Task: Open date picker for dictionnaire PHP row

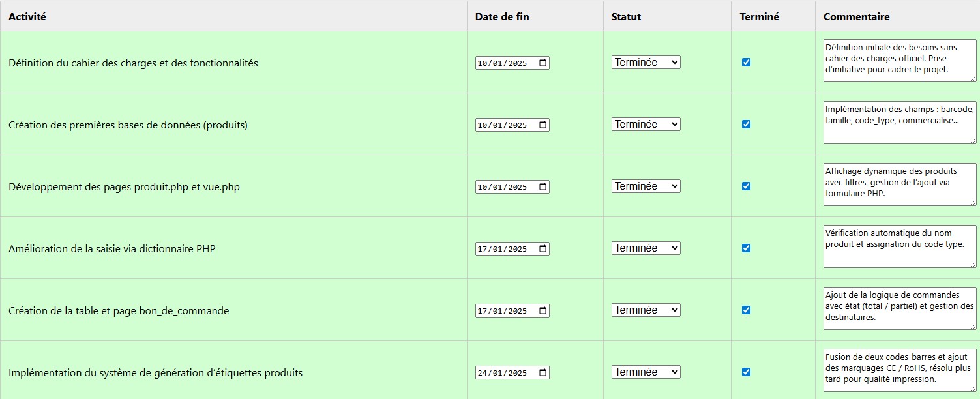Action: click(543, 249)
